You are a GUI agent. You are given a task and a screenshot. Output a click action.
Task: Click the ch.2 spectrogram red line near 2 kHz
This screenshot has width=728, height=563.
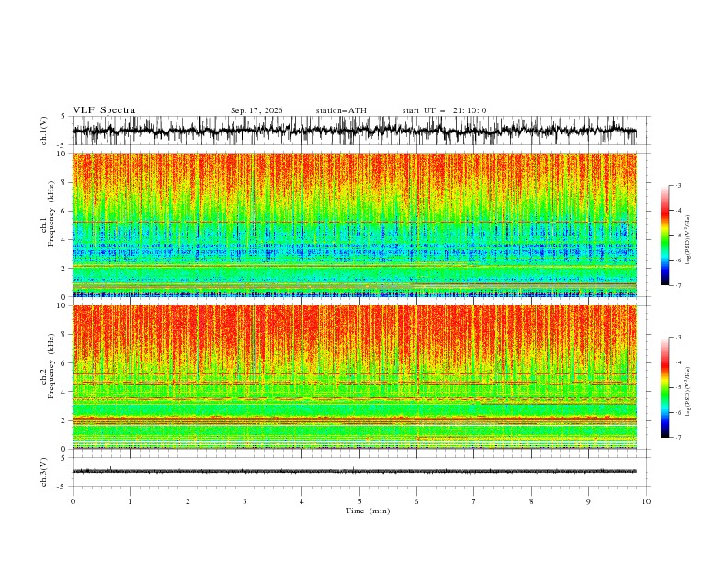[x=354, y=419]
